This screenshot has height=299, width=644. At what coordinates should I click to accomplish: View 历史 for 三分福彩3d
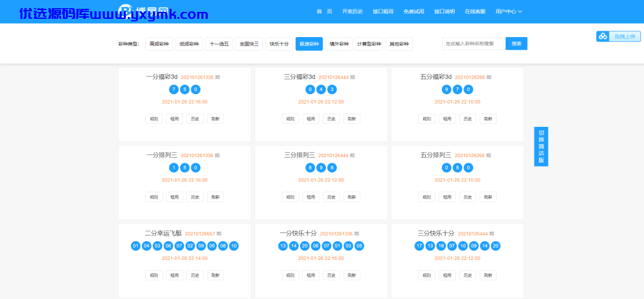(331, 119)
